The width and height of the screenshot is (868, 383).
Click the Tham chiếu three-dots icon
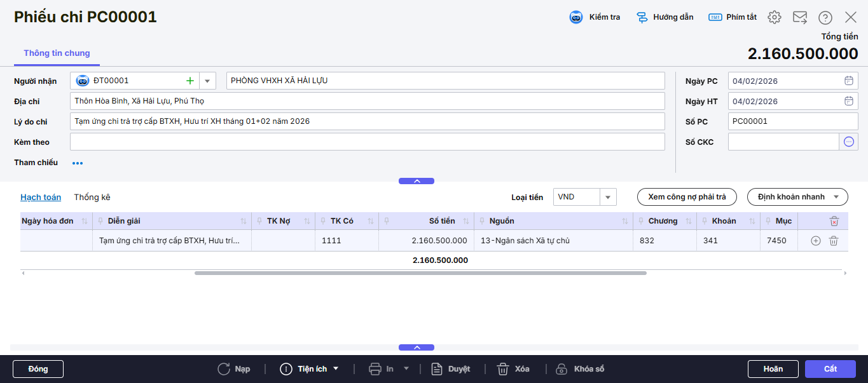coord(78,163)
